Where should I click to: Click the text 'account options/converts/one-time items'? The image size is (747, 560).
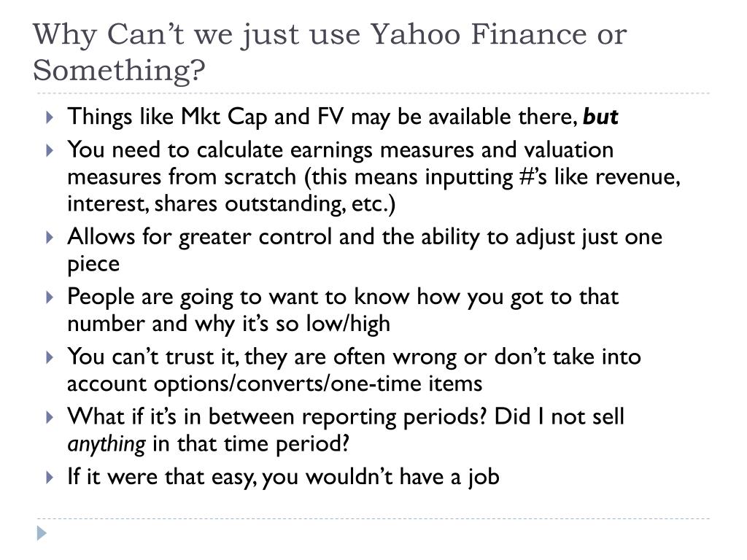275,384
